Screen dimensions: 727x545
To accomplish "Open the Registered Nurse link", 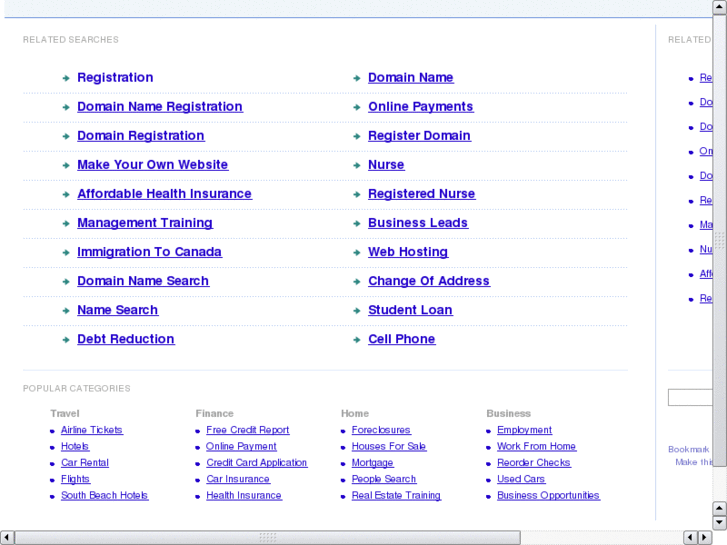I will [x=421, y=194].
